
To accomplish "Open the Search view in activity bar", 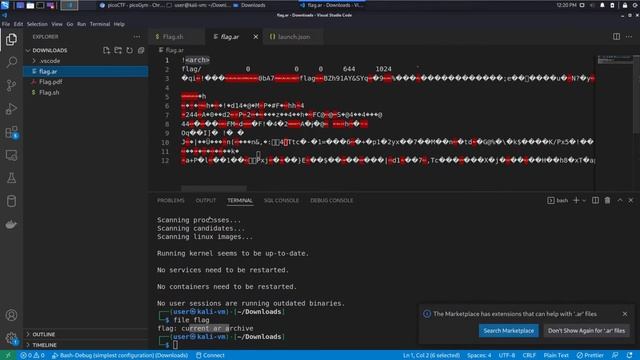I will 11,62.
